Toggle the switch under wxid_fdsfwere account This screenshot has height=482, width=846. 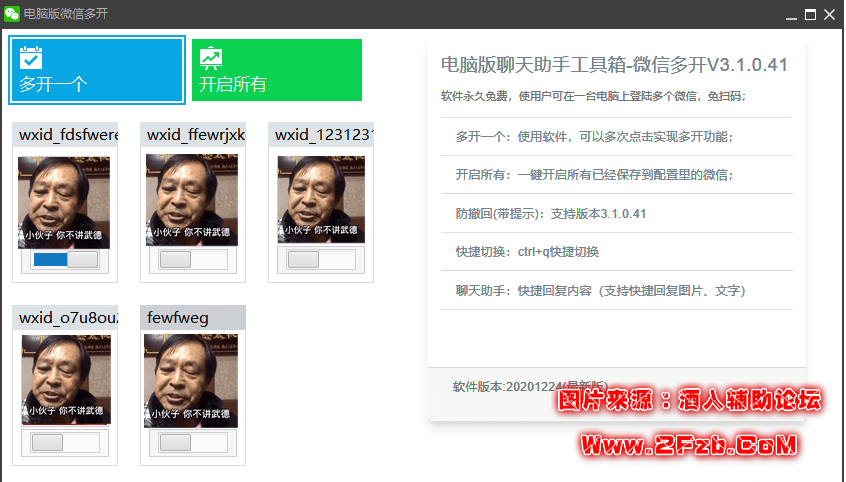pyautogui.click(x=65, y=260)
